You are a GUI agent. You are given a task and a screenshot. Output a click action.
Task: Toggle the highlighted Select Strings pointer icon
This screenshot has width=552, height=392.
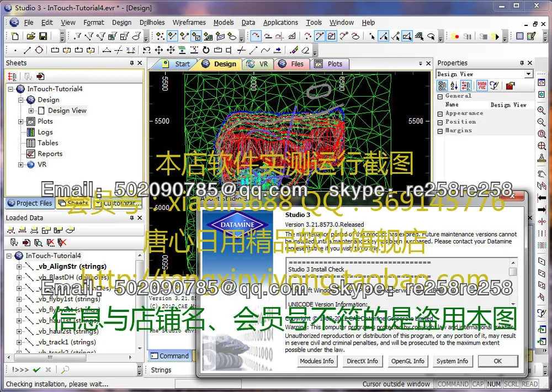(384, 36)
